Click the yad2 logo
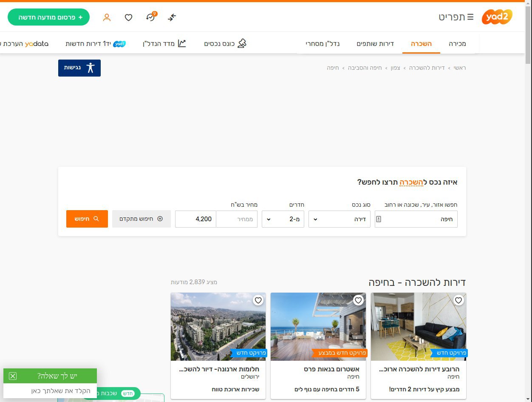Image resolution: width=532 pixels, height=402 pixels. point(497,17)
